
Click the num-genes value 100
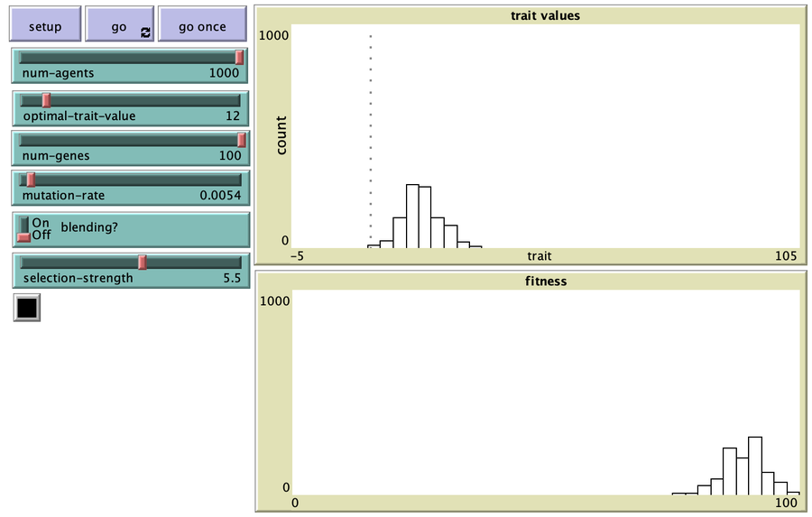pyautogui.click(x=230, y=155)
